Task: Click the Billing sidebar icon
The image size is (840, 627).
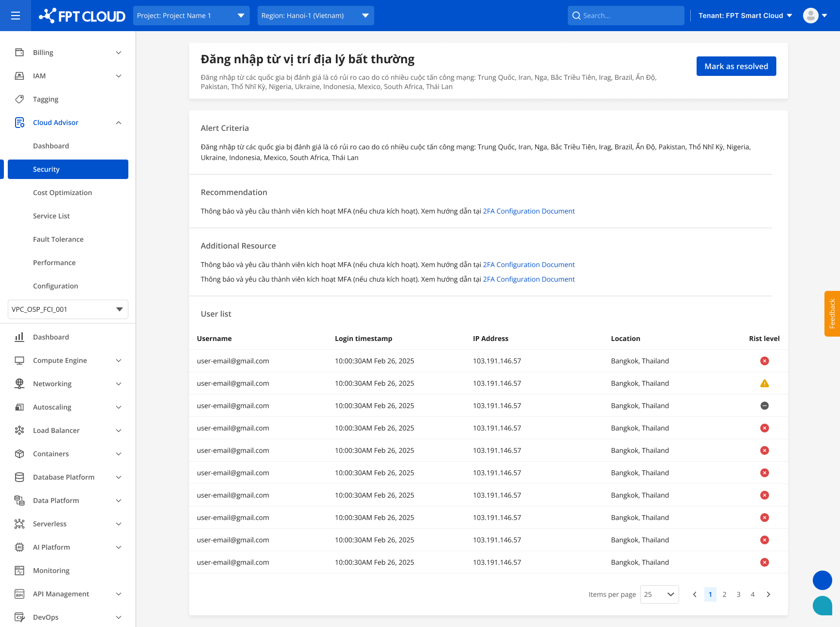Action: (x=19, y=53)
